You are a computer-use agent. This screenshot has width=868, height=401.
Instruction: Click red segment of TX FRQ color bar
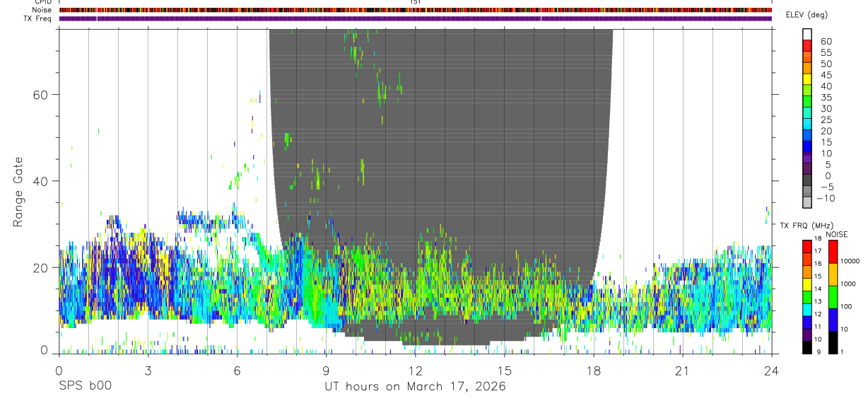[x=807, y=247]
